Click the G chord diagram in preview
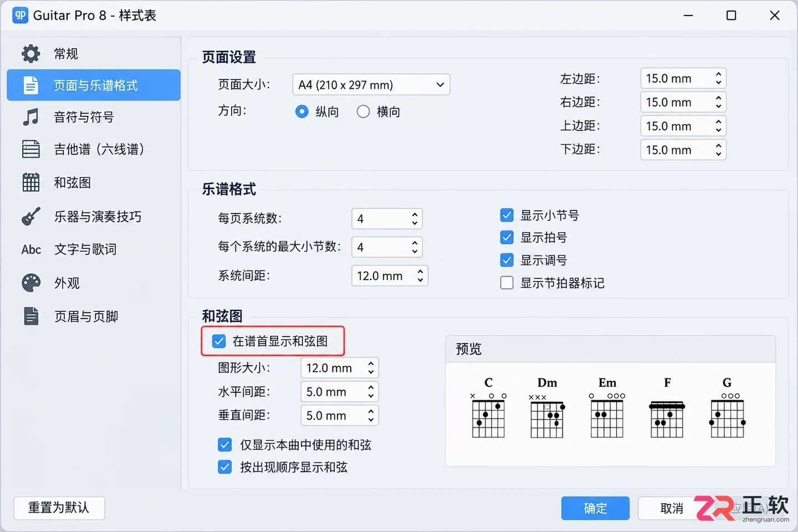Screen dimensions: 798x532 (727, 407)
